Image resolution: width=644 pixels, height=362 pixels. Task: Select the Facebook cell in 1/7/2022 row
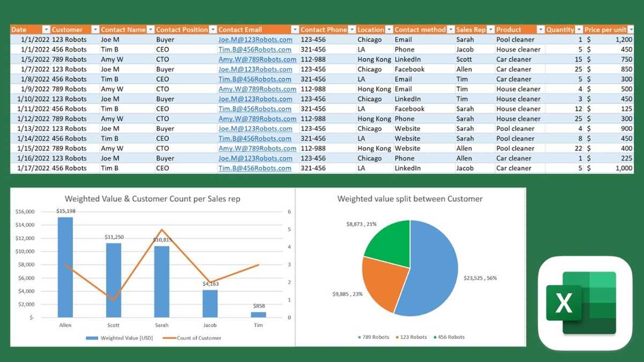424,69
